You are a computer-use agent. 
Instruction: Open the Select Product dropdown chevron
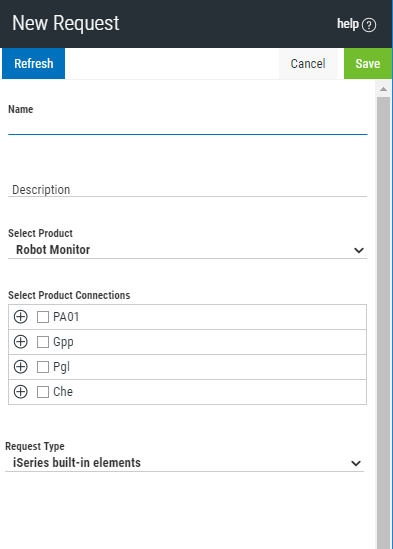pyautogui.click(x=359, y=250)
